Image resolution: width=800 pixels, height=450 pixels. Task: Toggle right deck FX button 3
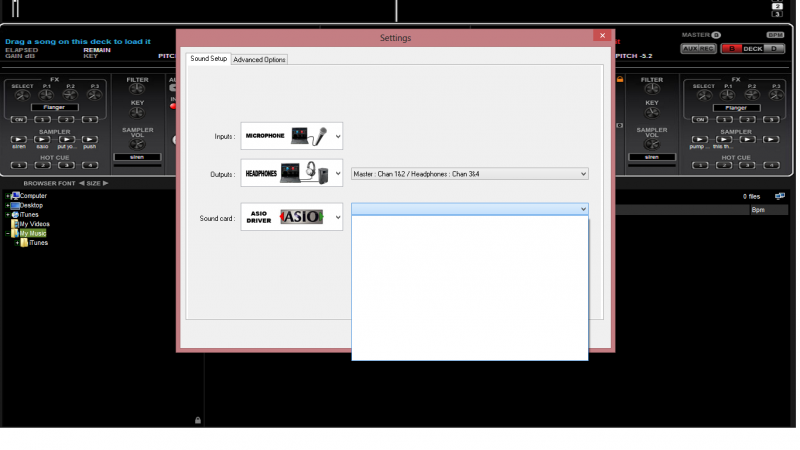coord(771,119)
